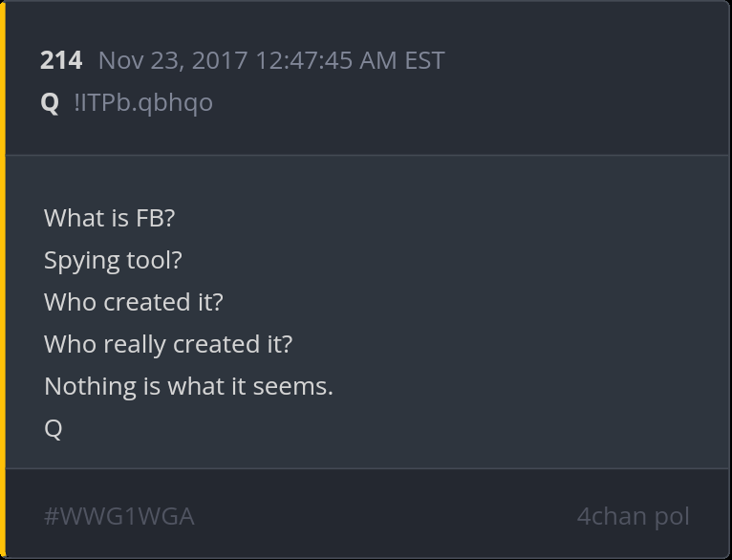The width and height of the screenshot is (732, 560).
Task: Click the EST timezone label
Action: click(424, 60)
